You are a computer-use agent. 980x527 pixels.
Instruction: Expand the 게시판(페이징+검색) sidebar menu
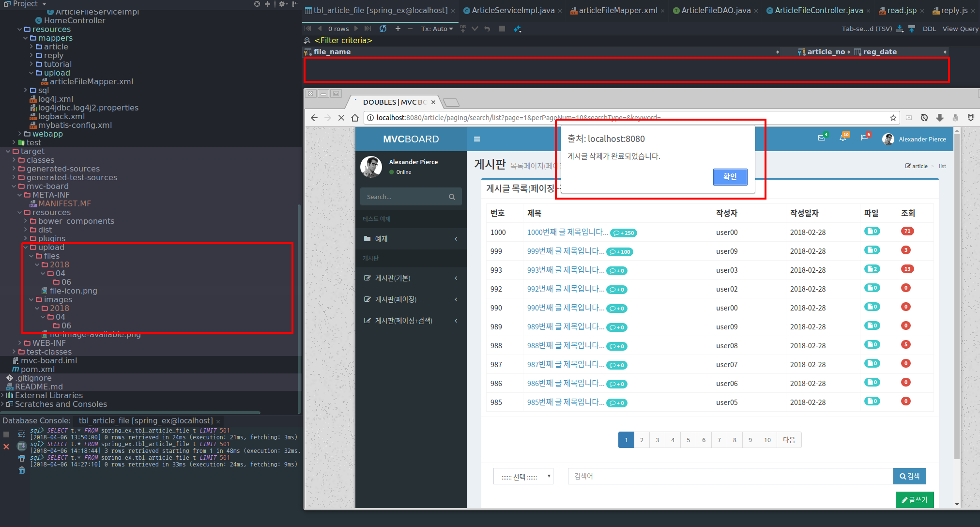click(x=403, y=321)
